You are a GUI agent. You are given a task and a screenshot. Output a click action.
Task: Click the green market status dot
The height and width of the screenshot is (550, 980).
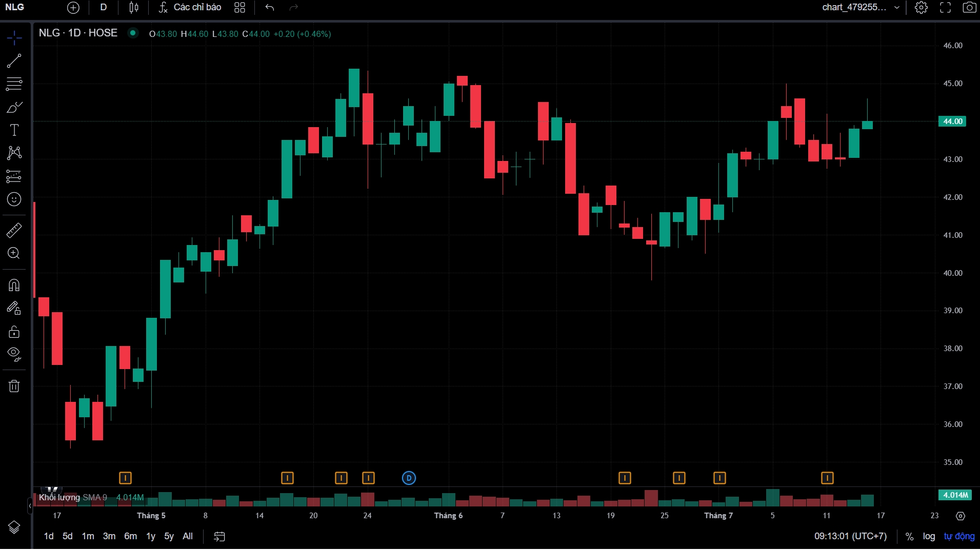133,33
